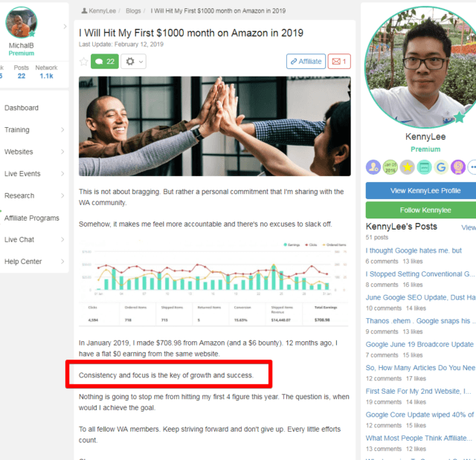Click MichalB profile avatar
This screenshot has width=476, height=460.
[x=22, y=23]
